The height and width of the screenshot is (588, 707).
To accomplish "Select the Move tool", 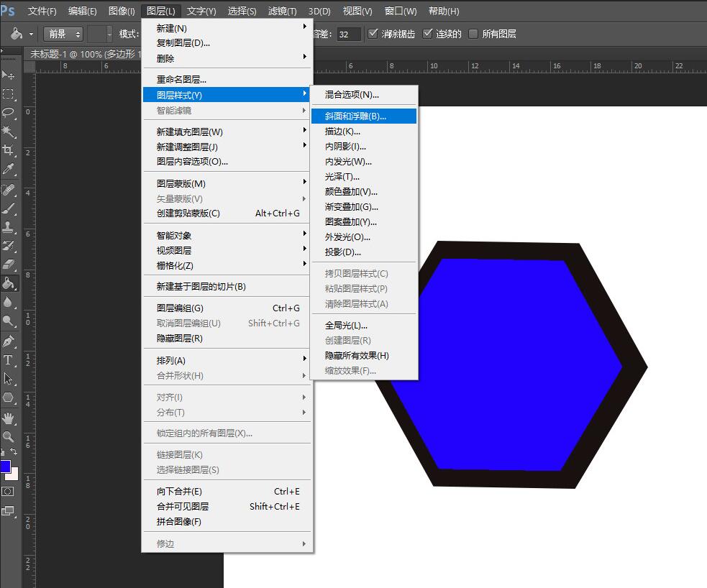I will (9, 73).
